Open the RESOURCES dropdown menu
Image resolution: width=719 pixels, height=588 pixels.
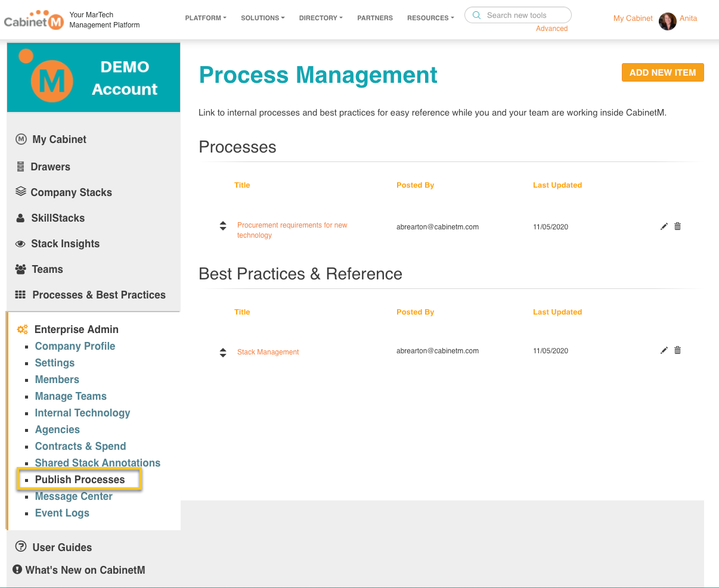pyautogui.click(x=430, y=18)
